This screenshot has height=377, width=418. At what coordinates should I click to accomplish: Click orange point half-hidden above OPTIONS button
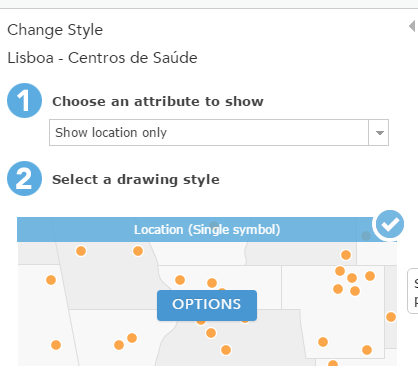point(222,291)
